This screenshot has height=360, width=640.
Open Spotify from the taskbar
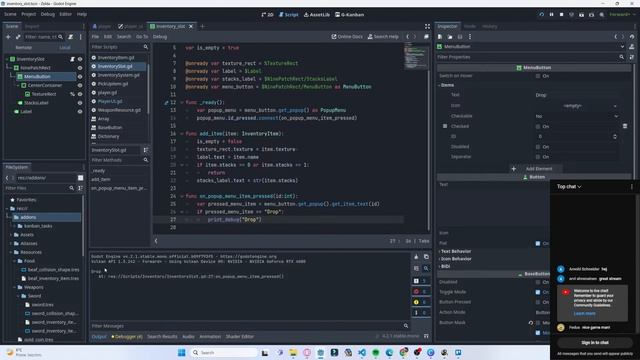376,353
